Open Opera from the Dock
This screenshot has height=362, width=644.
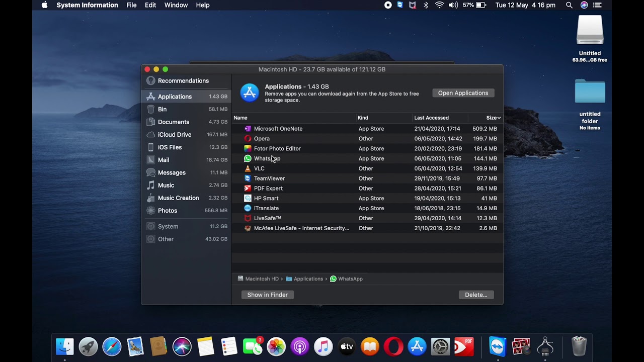(x=393, y=346)
